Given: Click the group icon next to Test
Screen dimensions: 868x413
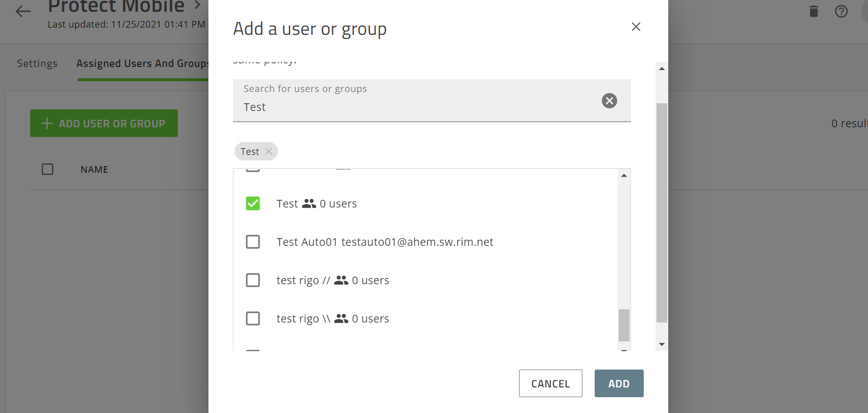Looking at the screenshot, I should click(x=309, y=203).
